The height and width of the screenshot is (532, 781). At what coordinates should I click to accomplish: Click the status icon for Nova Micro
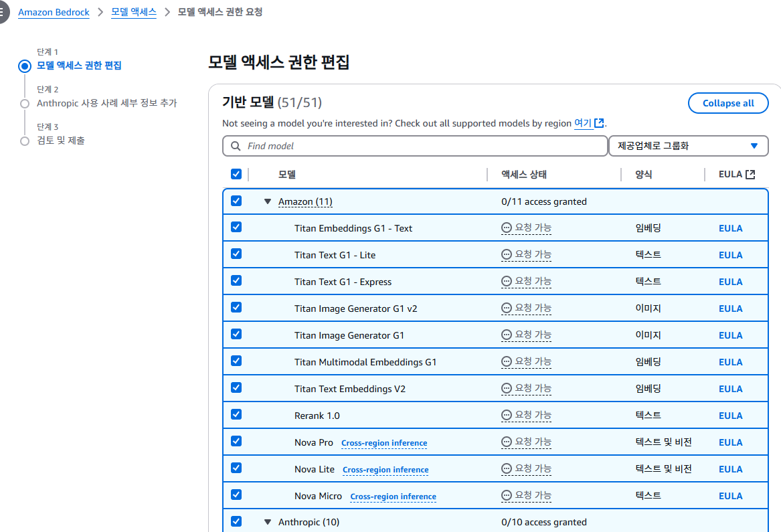click(507, 496)
